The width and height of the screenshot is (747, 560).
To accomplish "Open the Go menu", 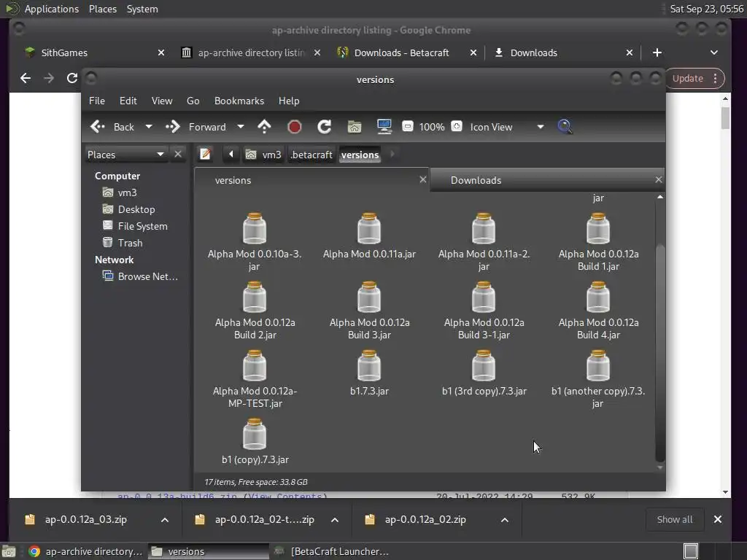I will point(193,101).
